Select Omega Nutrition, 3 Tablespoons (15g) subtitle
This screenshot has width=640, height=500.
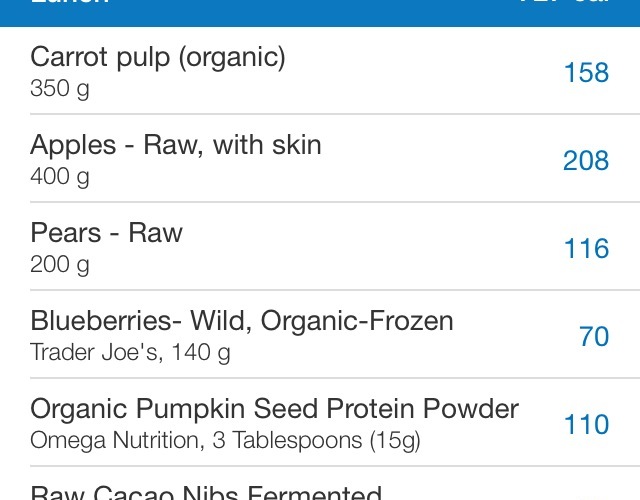pos(225,441)
